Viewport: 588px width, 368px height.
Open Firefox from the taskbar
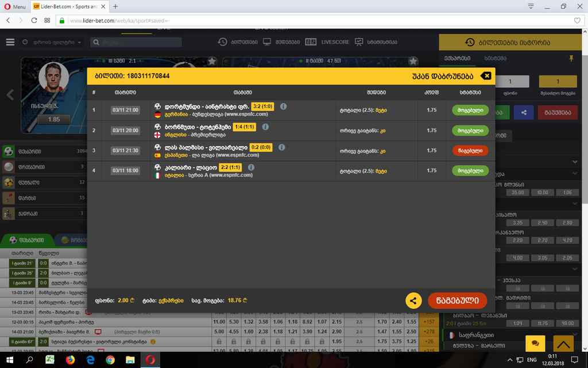[70, 360]
